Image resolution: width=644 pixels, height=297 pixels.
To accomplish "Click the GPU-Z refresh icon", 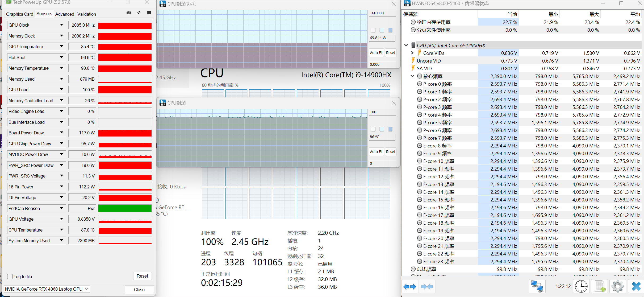I will click(x=139, y=13).
